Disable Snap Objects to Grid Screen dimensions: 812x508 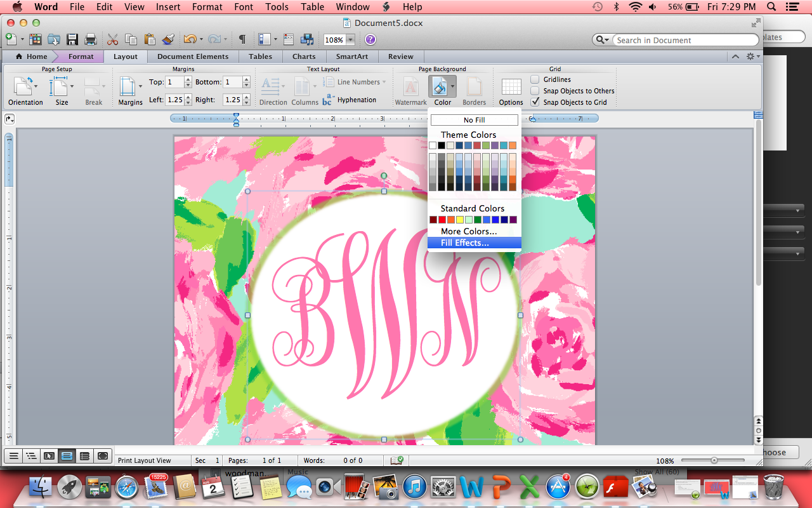[535, 102]
